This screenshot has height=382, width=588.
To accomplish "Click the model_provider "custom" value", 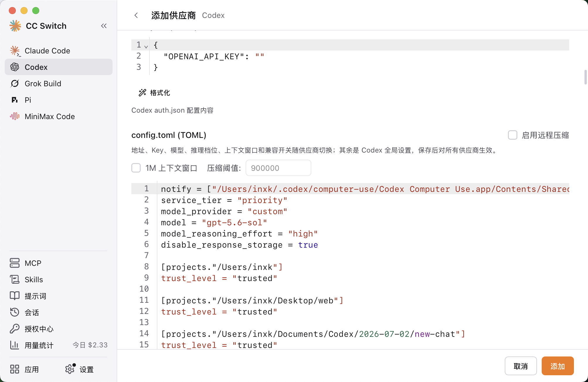I will (267, 212).
